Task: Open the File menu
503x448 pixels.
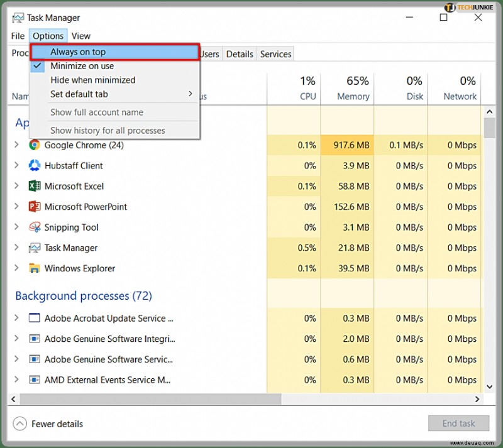Action: pos(18,36)
